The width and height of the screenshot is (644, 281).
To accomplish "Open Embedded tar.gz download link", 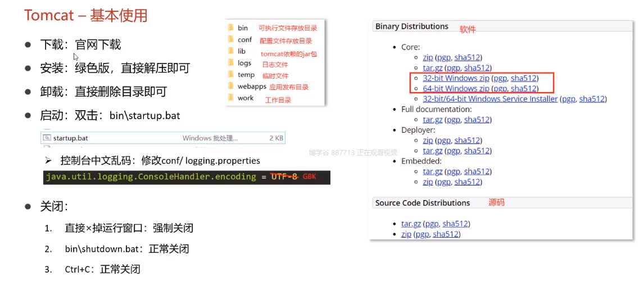I will [433, 171].
